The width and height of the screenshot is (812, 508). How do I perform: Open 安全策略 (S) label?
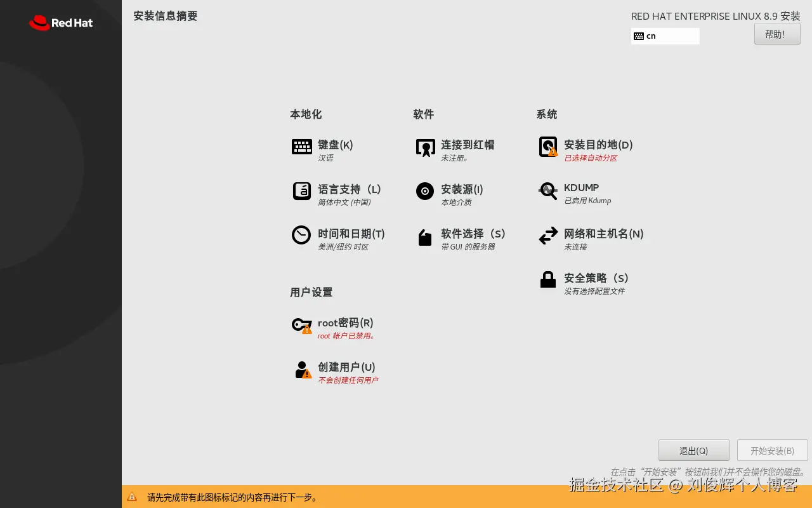coord(596,278)
